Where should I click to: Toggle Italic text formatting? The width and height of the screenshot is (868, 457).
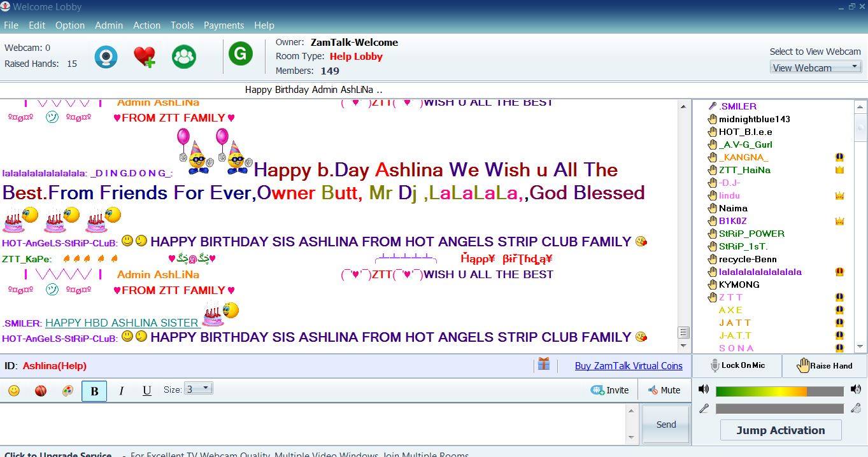[121, 391]
